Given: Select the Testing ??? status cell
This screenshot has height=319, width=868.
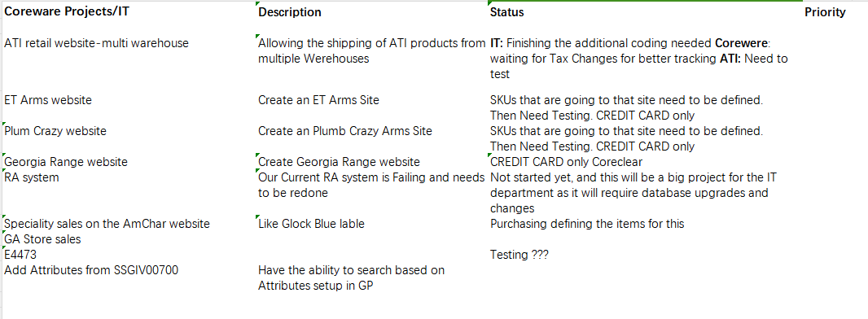Looking at the screenshot, I should click(x=519, y=255).
